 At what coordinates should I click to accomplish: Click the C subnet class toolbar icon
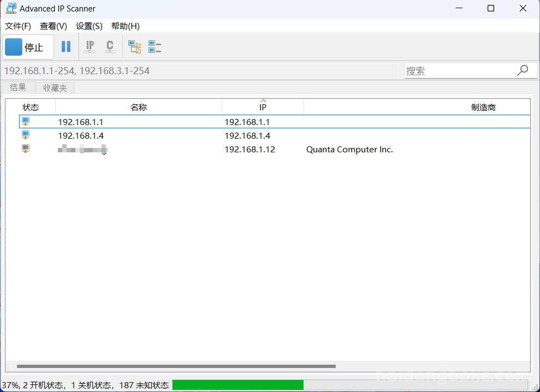click(x=110, y=46)
